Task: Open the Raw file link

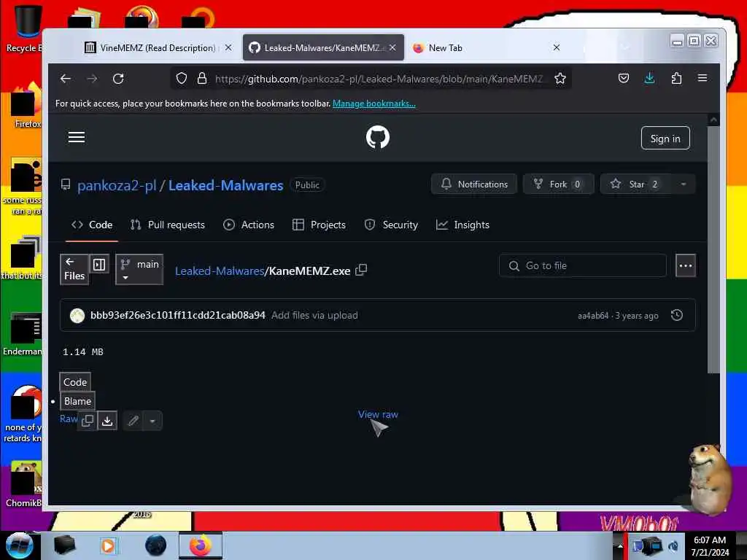Action: tap(68, 419)
